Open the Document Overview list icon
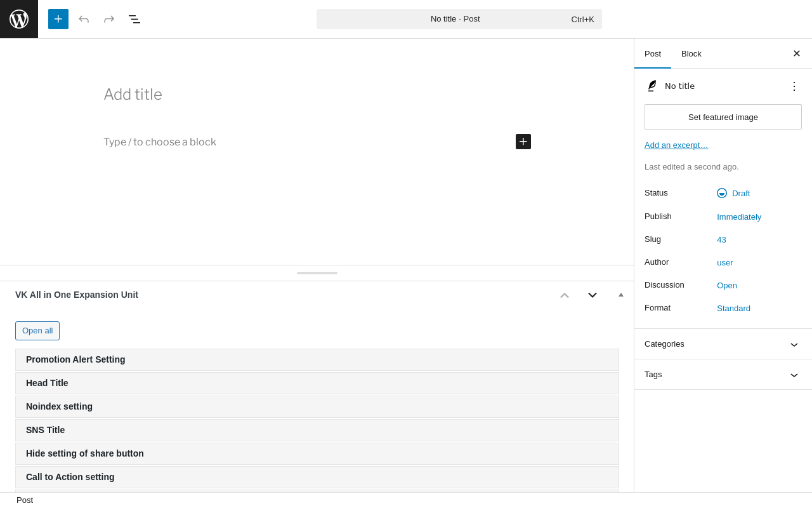This screenshot has height=508, width=812. coord(134,19)
